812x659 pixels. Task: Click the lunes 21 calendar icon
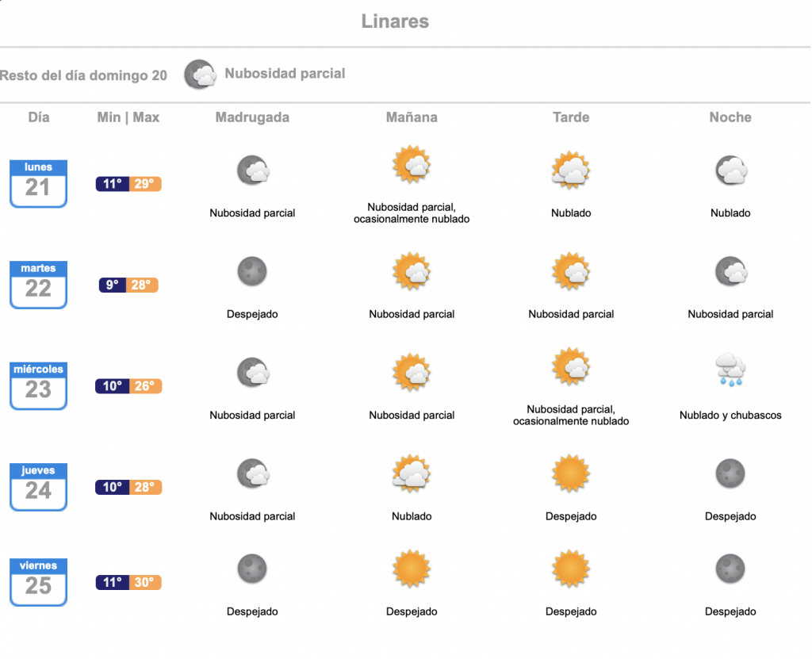coord(38,184)
